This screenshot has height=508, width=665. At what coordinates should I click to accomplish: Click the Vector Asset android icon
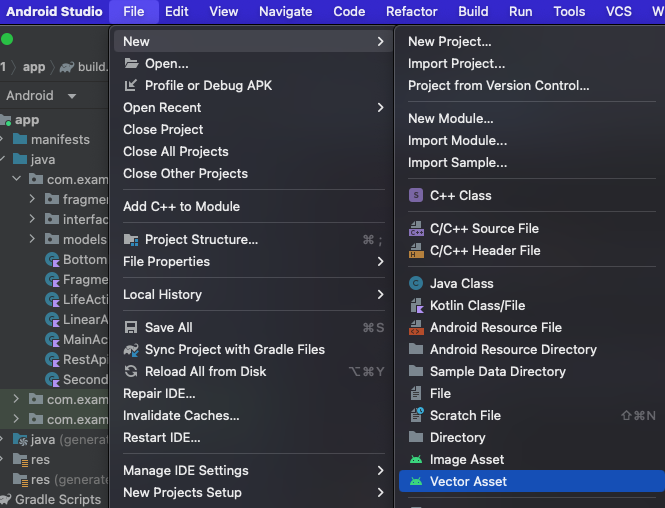[416, 481]
